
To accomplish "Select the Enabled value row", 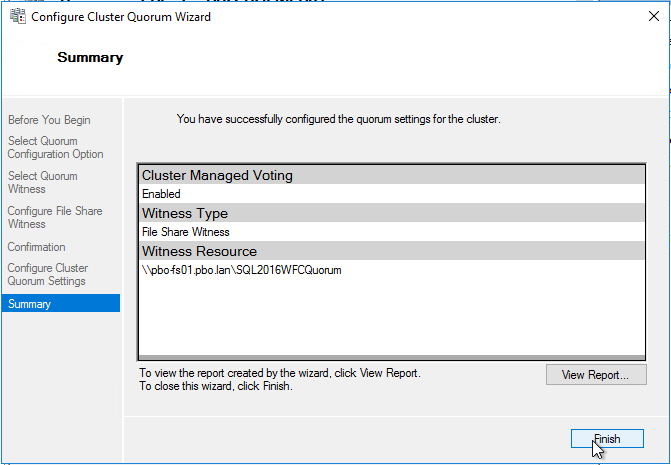I will click(392, 194).
